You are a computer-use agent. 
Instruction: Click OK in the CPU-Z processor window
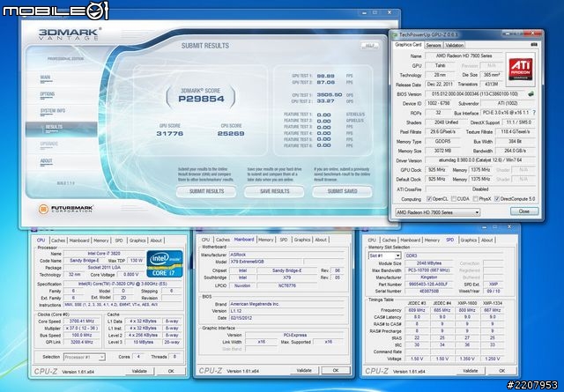171,371
